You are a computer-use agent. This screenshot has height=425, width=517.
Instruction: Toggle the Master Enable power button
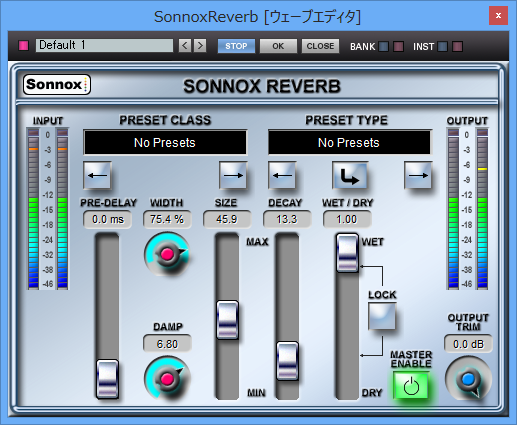[x=411, y=386]
